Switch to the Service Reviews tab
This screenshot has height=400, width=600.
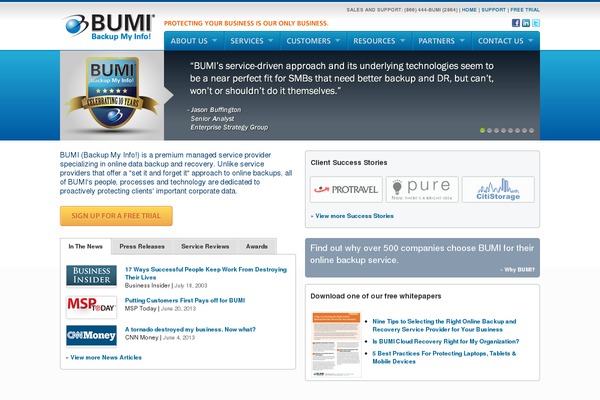point(205,247)
